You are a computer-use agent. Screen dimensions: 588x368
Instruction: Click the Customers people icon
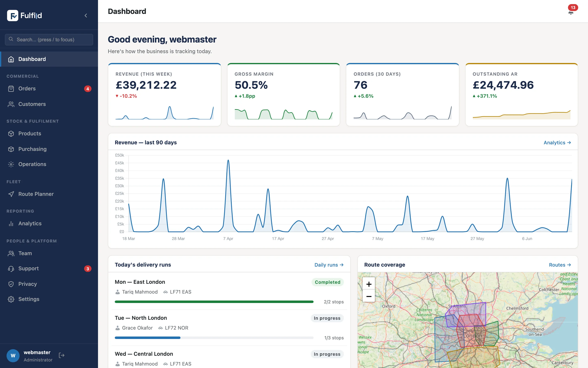click(x=11, y=104)
